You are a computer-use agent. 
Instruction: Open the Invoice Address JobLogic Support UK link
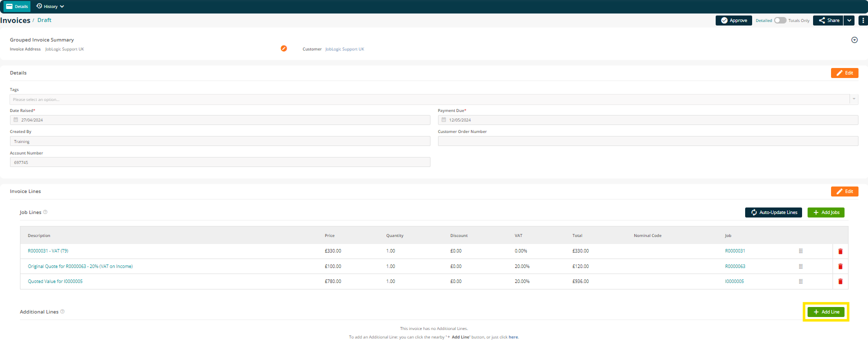(x=64, y=49)
